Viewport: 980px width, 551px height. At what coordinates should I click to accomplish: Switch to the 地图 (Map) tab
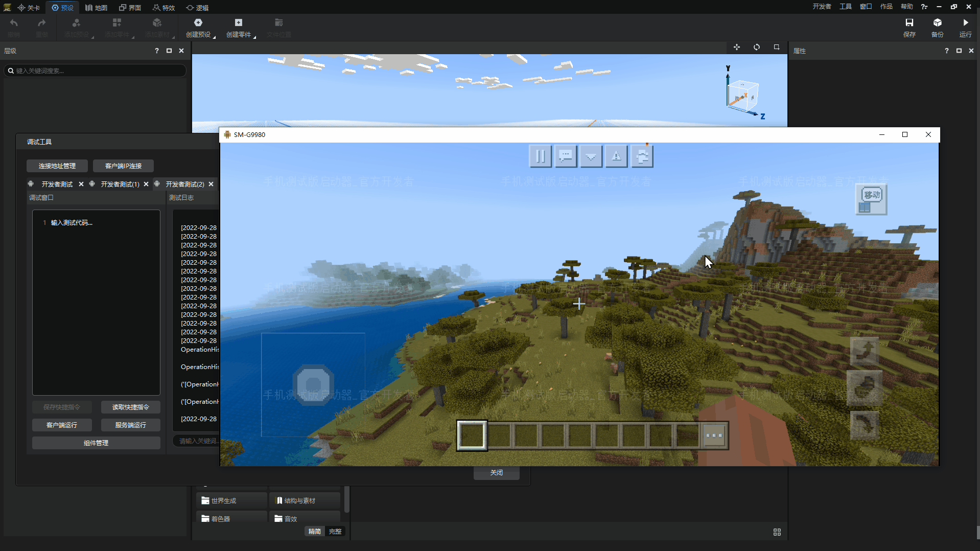[x=96, y=8]
